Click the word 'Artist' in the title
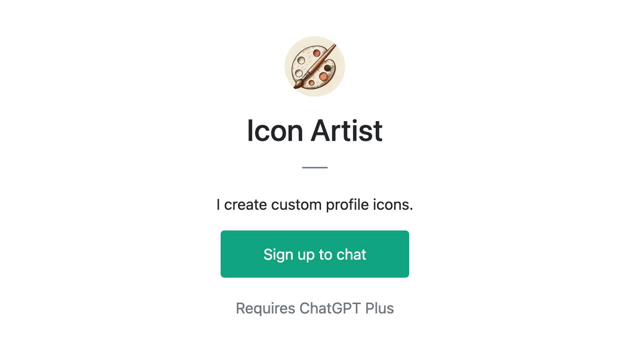This screenshot has width=644, height=362. (x=347, y=130)
